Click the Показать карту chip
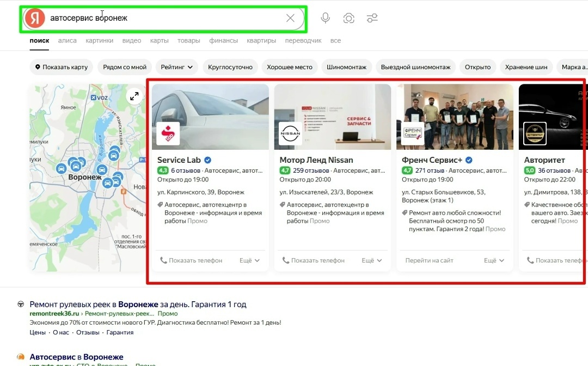The height and width of the screenshot is (366, 588). pyautogui.click(x=61, y=67)
